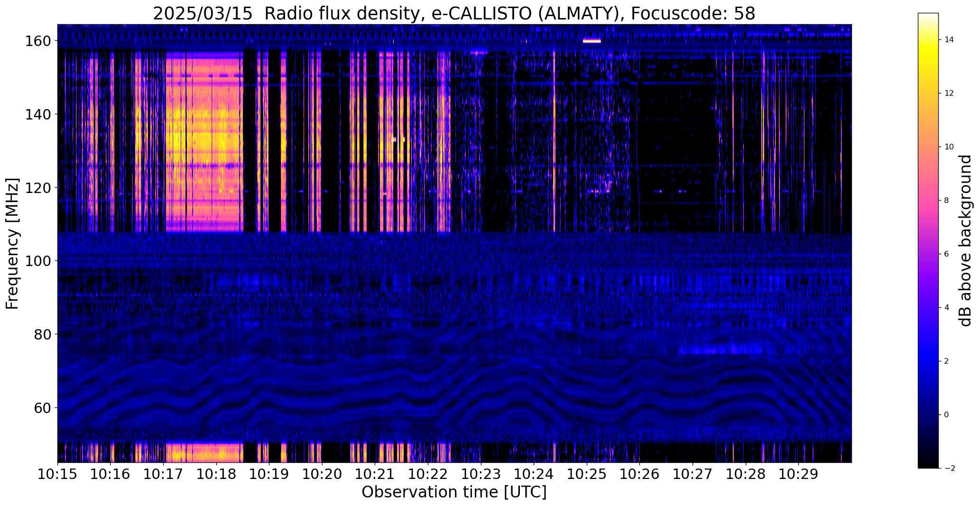Click the colorbar tick label 2
Screen dimensions: 980x506
947,361
